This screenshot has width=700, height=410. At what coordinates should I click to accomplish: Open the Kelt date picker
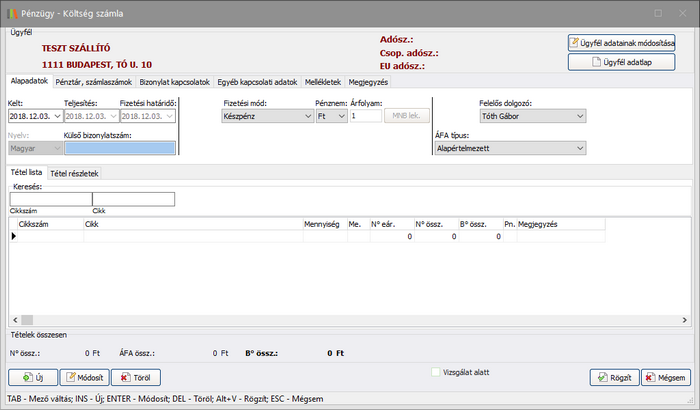(x=54, y=116)
